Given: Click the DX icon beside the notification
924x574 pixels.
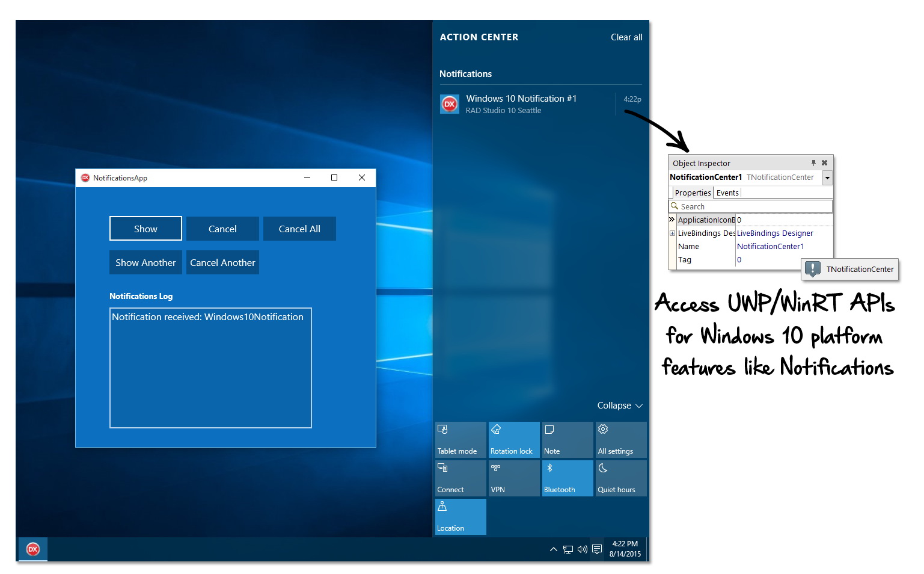Looking at the screenshot, I should [450, 104].
